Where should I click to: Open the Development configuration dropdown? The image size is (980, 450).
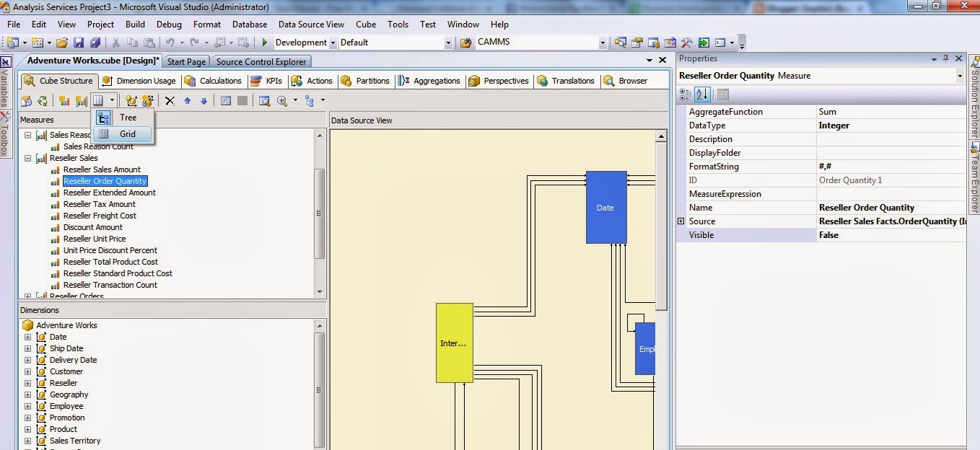(x=333, y=43)
